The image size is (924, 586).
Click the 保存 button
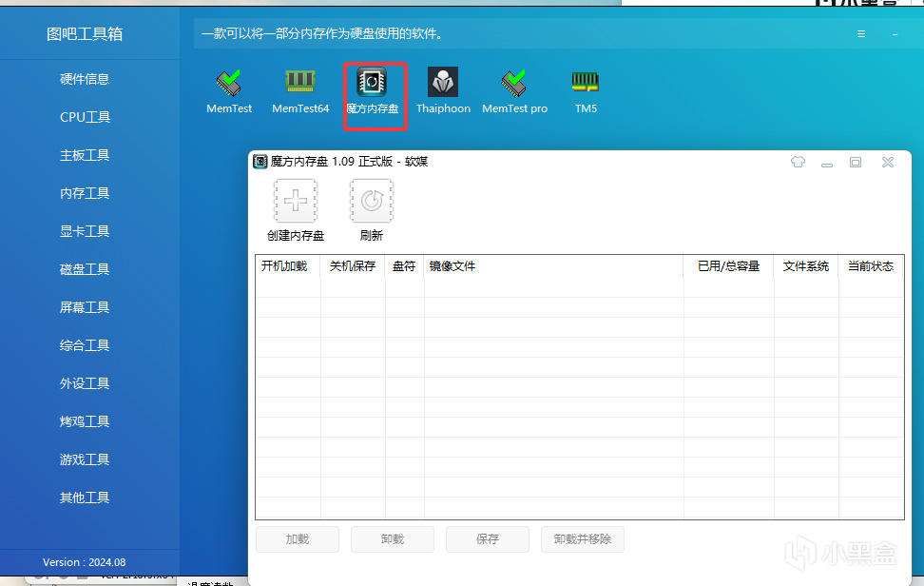[x=488, y=539]
